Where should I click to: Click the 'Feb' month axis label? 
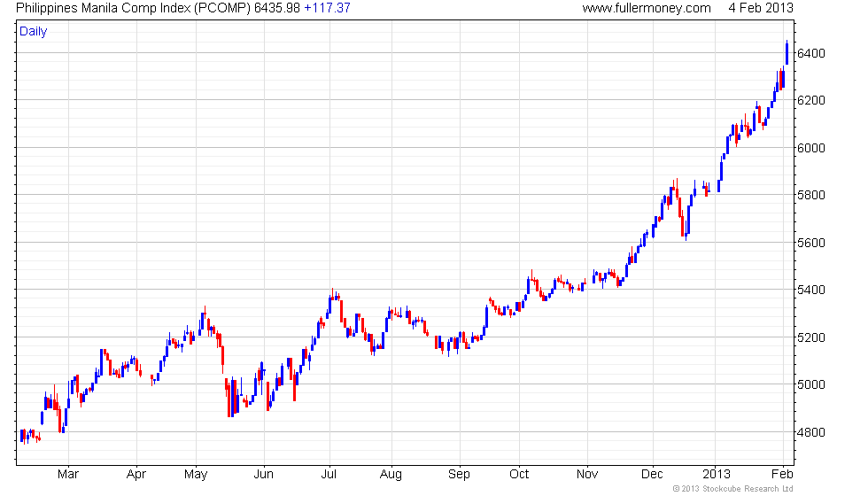click(782, 475)
